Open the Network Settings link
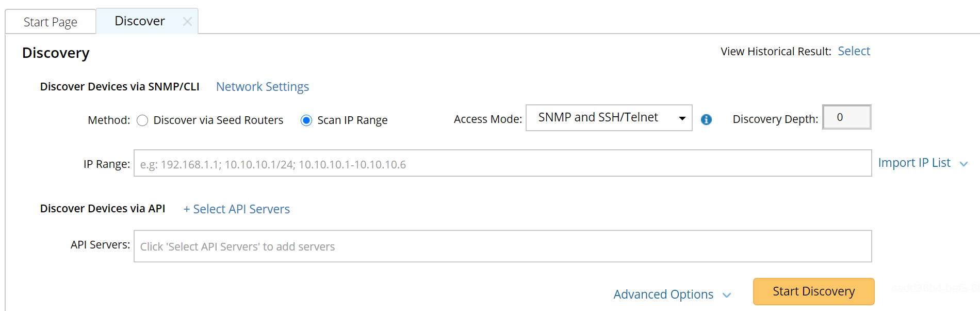This screenshot has height=311, width=980. [x=262, y=87]
